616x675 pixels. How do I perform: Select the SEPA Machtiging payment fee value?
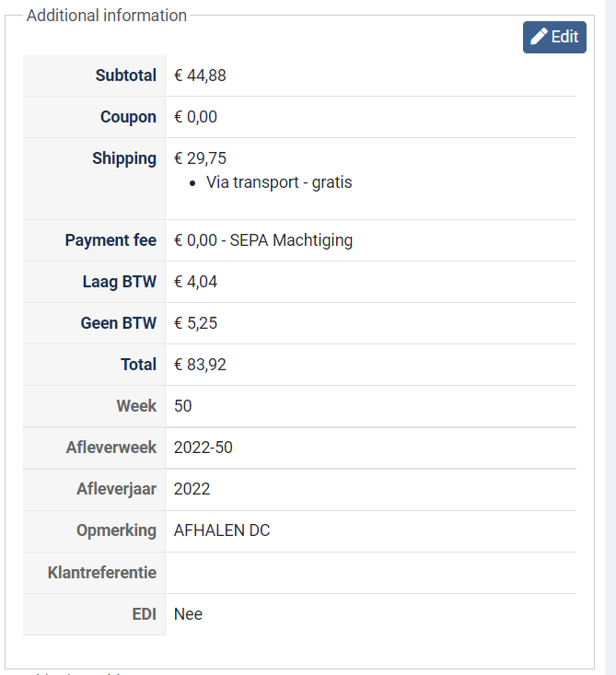point(263,240)
